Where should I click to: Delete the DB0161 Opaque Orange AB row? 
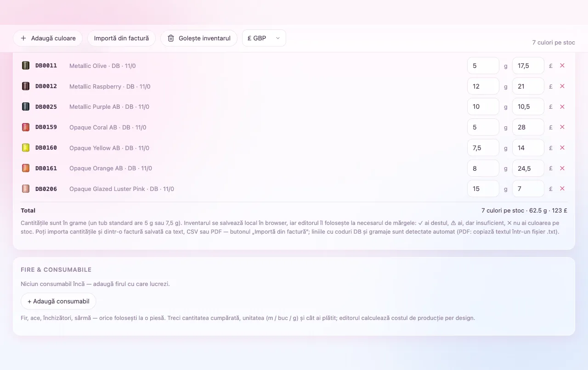point(562,168)
